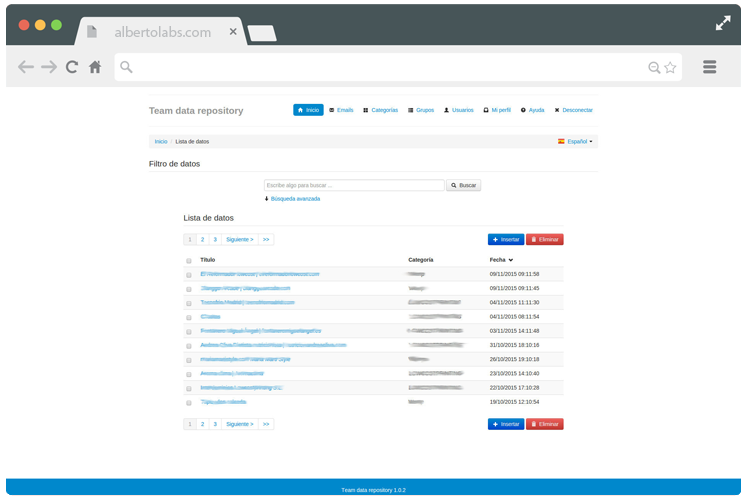The image size is (750, 500).
Task: Open the Usuarios menu item
Action: (459, 110)
